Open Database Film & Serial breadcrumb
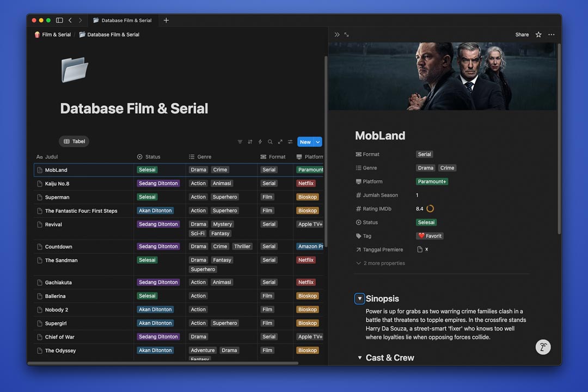 [109, 34]
